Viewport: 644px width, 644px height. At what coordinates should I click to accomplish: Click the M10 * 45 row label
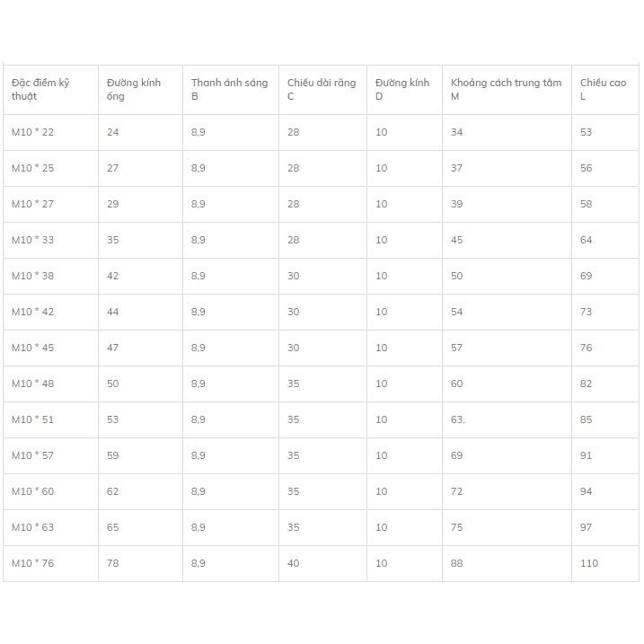pyautogui.click(x=33, y=348)
